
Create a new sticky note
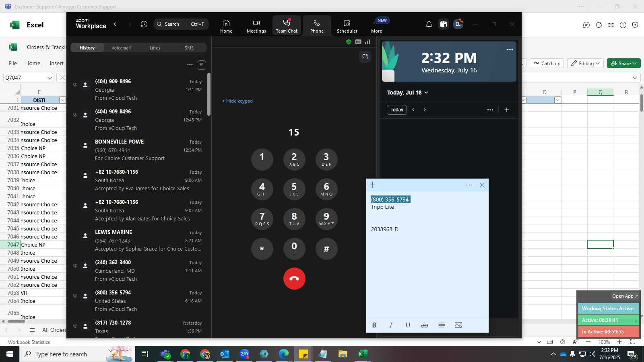(x=373, y=185)
